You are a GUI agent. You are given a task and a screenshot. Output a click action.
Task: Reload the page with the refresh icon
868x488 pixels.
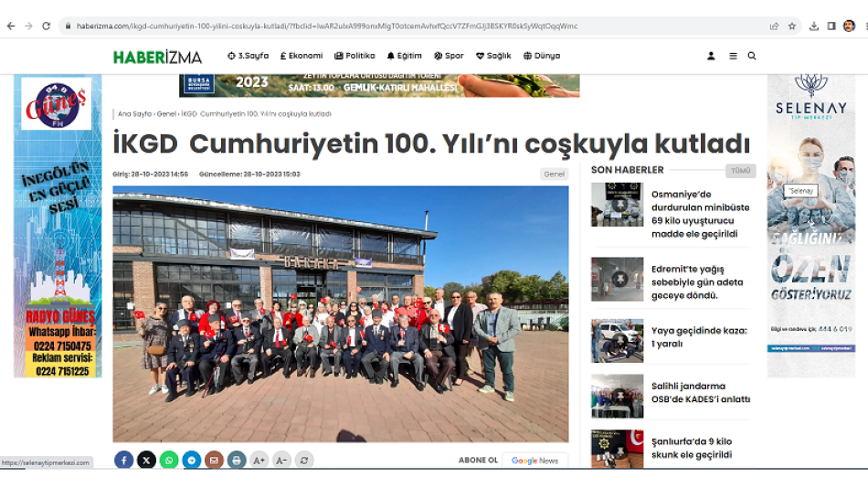point(47,26)
